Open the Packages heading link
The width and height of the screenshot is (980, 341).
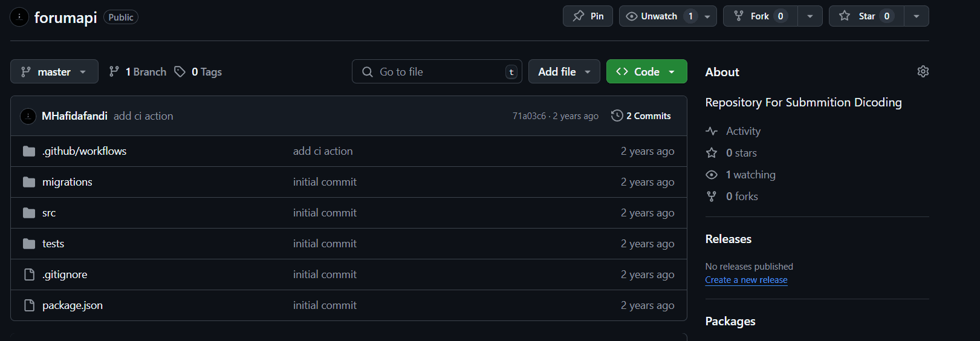pos(730,321)
